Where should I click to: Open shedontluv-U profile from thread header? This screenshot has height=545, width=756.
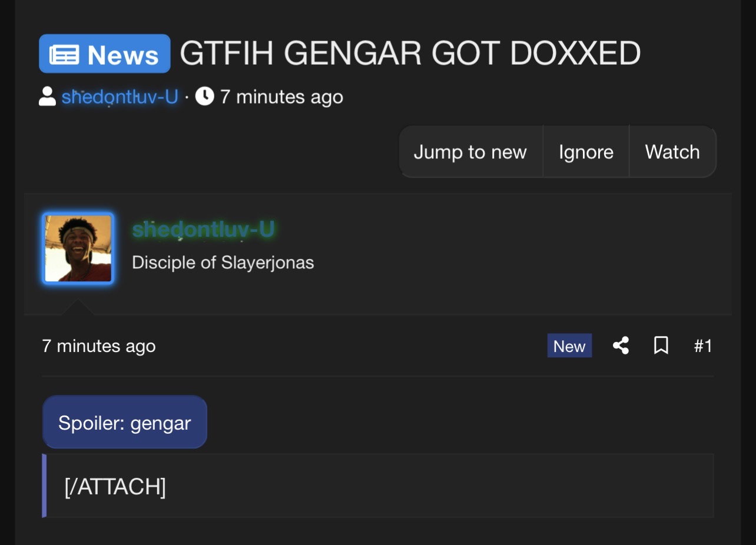click(120, 97)
